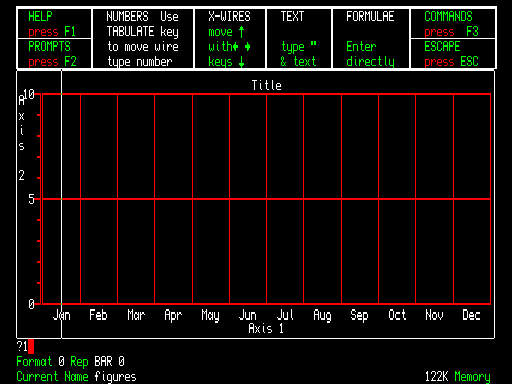The height and width of the screenshot is (384, 512).
Task: Click the red horizontal gridline at 5
Action: tap(266, 199)
